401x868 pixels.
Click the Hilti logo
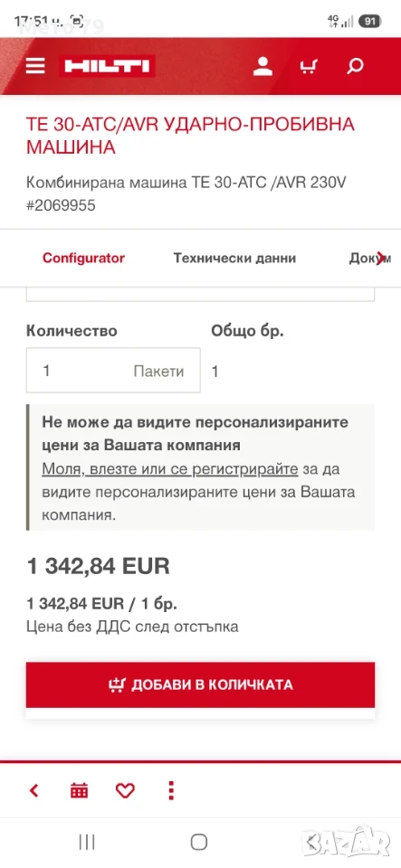click(107, 66)
